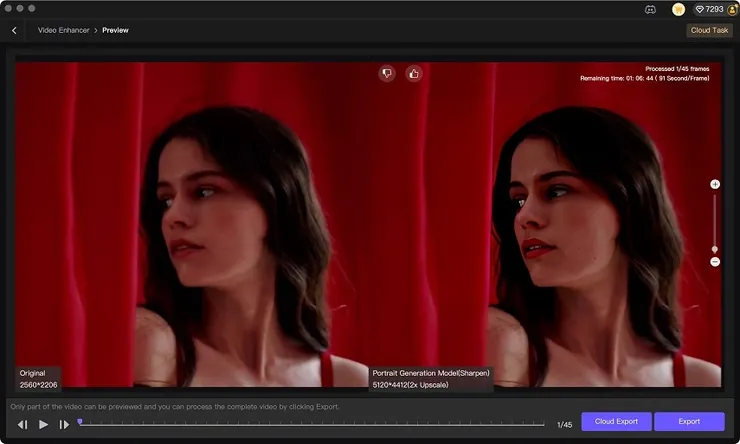Play the preview video
Screen dimensions: 740x444
click(43, 425)
